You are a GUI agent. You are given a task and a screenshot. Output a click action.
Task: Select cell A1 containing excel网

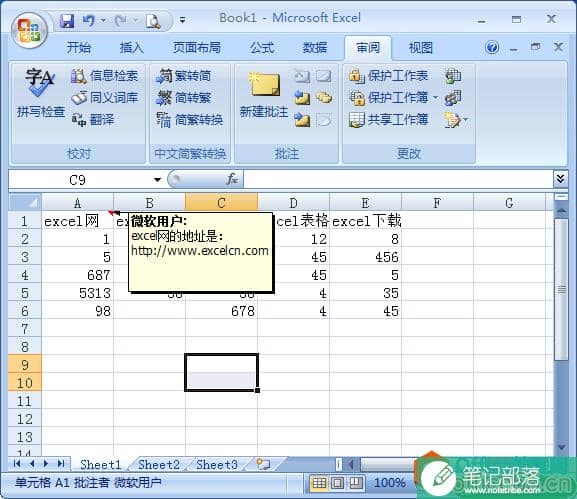tap(77, 221)
